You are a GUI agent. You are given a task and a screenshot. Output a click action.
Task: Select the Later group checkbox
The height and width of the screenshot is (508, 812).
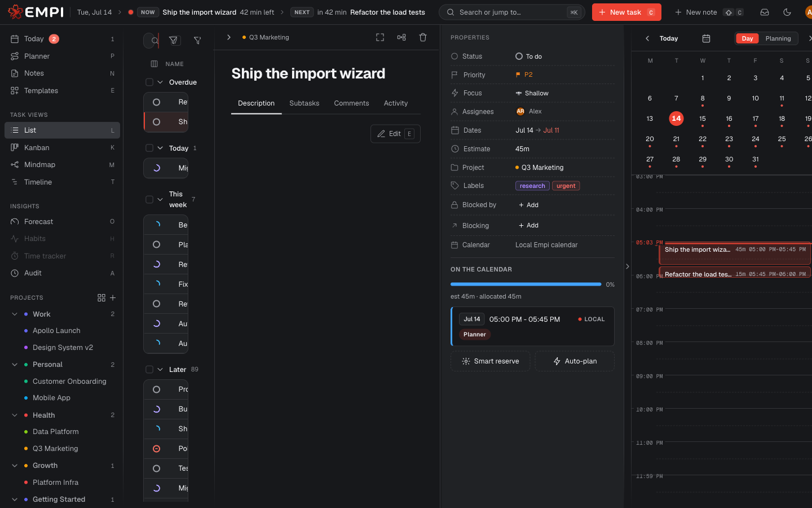149,369
